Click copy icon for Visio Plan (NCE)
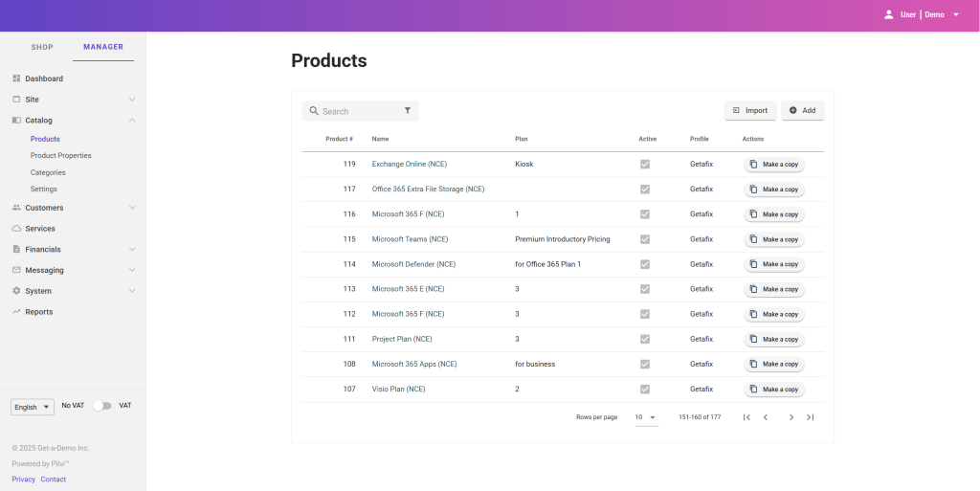 (754, 390)
